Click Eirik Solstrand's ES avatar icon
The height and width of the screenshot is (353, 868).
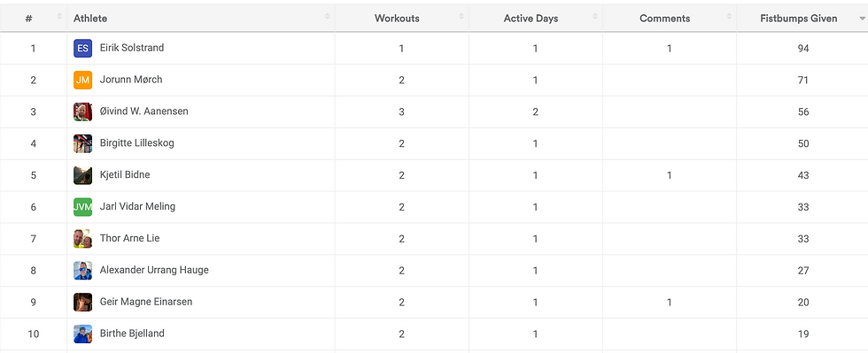click(82, 48)
